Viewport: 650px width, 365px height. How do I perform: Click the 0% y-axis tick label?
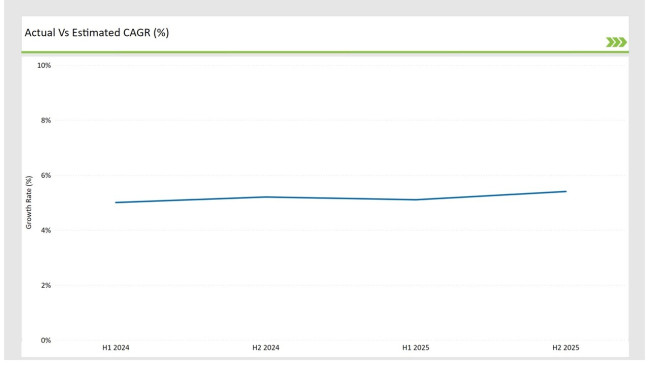click(46, 340)
